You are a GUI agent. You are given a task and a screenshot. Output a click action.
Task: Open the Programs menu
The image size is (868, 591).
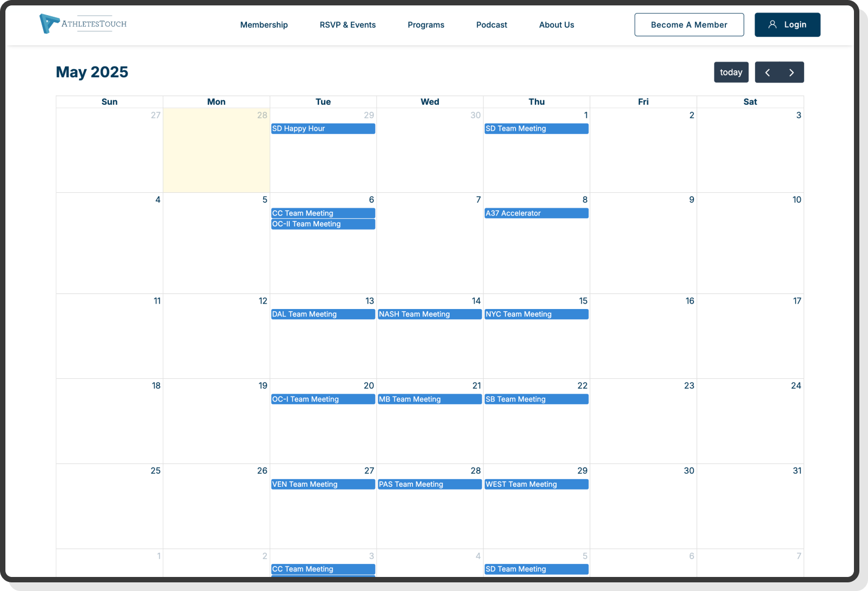426,25
